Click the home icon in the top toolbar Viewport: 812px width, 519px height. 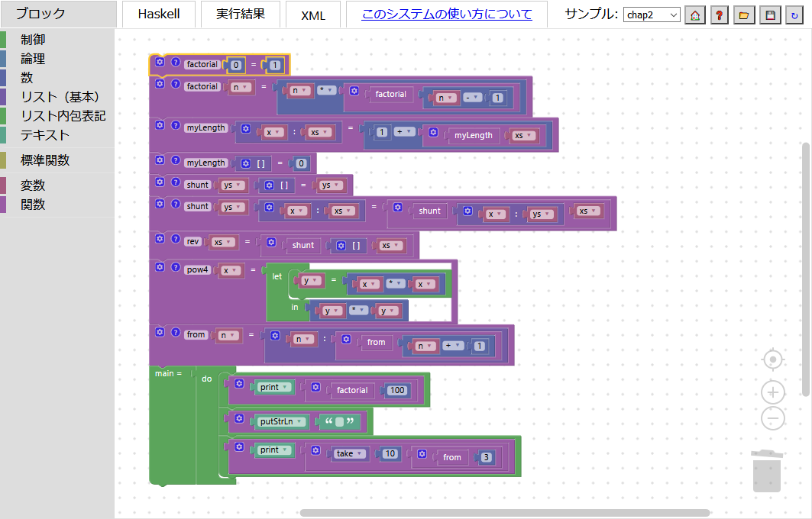(694, 15)
